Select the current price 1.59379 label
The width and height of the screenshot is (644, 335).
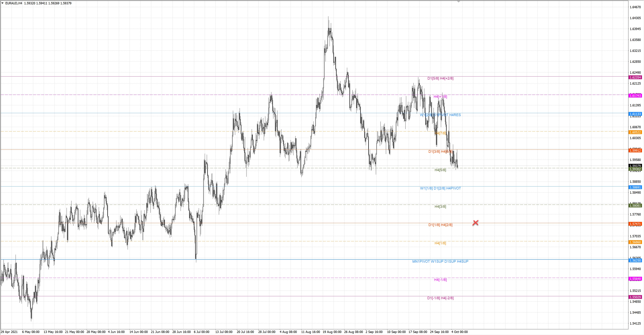point(635,166)
